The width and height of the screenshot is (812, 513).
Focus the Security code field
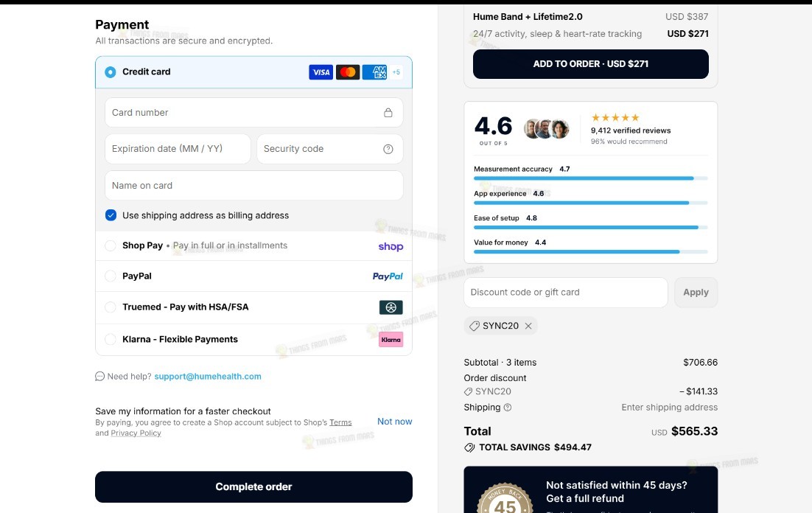tap(330, 149)
